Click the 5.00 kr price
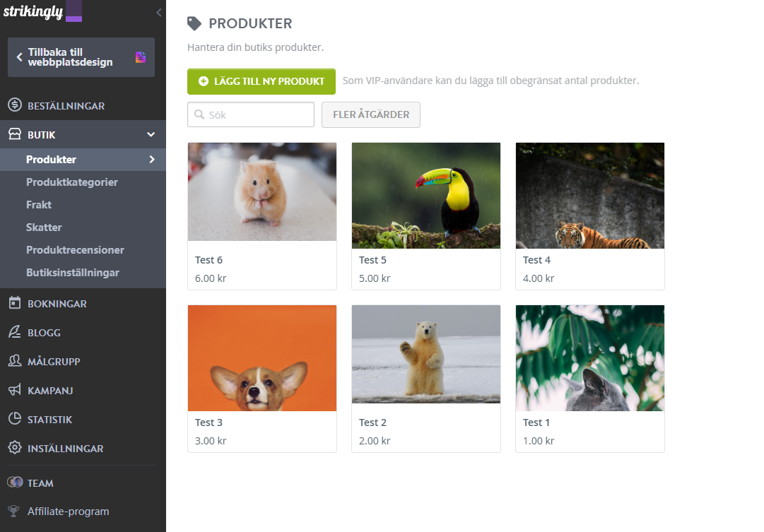Screen dimensions: 764x532 click(375, 278)
